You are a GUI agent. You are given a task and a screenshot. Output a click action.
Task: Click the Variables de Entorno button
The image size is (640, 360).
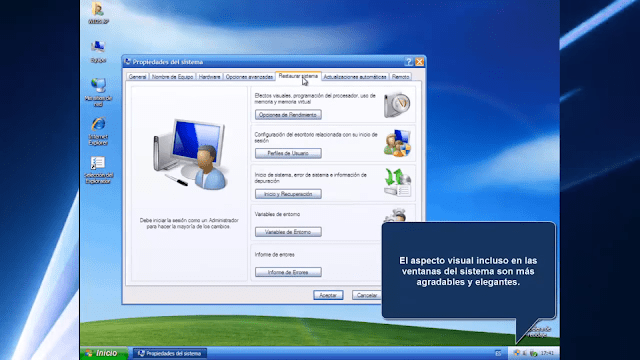(x=288, y=232)
